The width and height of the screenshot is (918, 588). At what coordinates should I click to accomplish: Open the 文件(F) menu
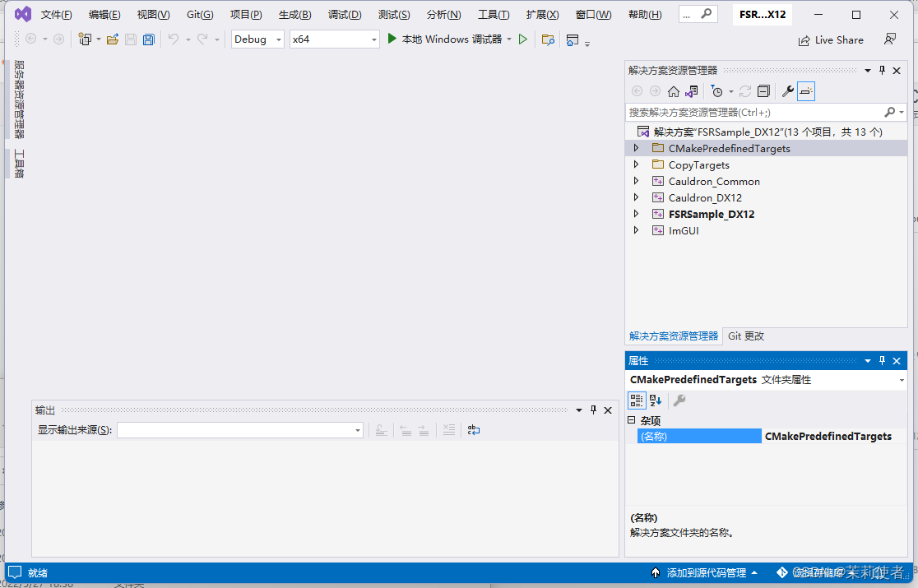56,15
